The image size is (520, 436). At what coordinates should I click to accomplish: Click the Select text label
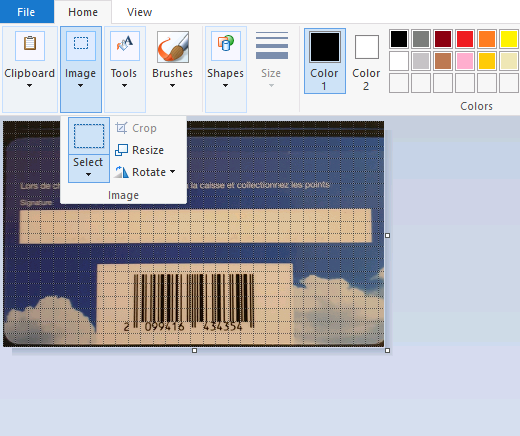(x=88, y=162)
